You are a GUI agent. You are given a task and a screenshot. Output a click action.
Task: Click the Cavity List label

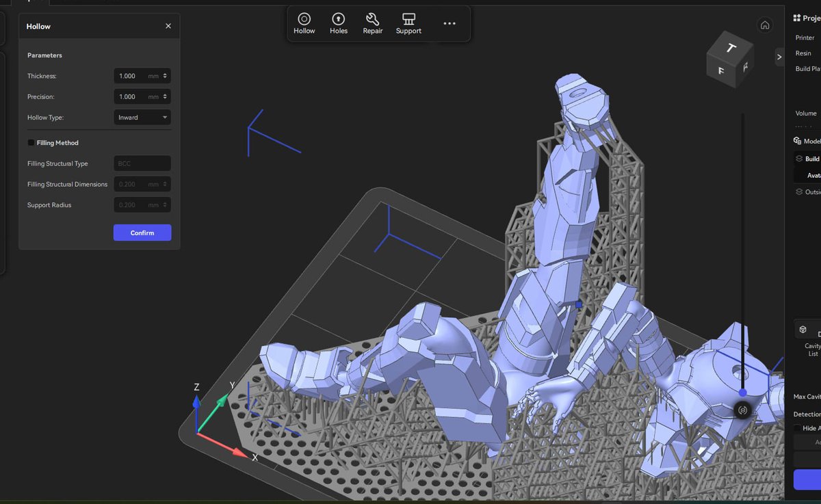click(813, 349)
